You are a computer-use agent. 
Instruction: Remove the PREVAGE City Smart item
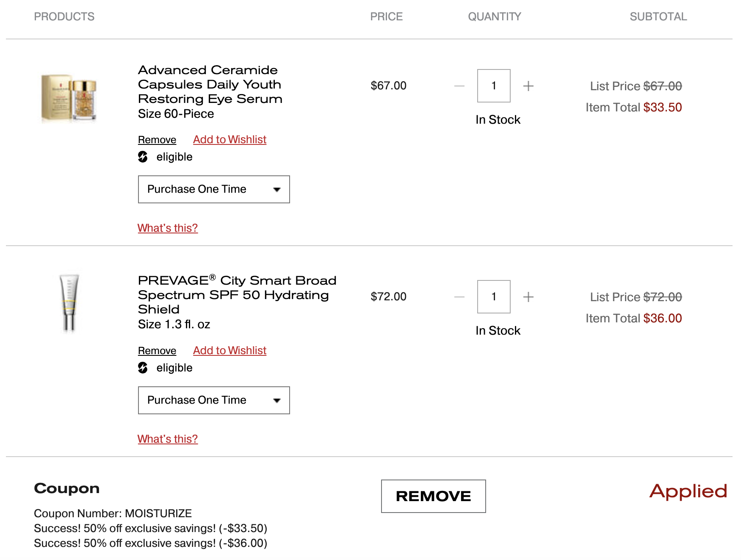tap(157, 351)
